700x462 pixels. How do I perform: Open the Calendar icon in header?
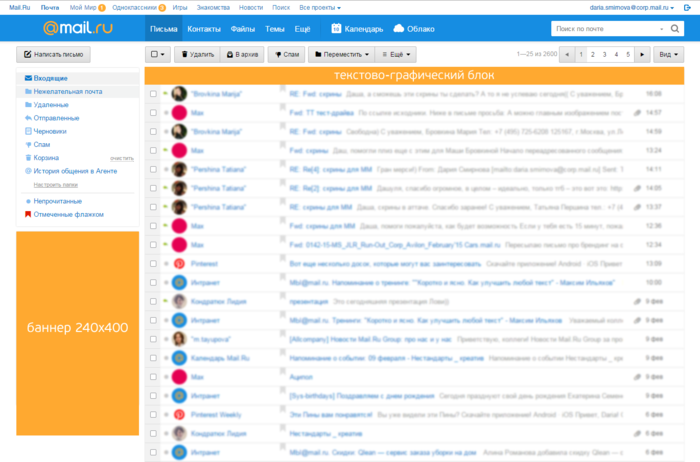pos(336,29)
